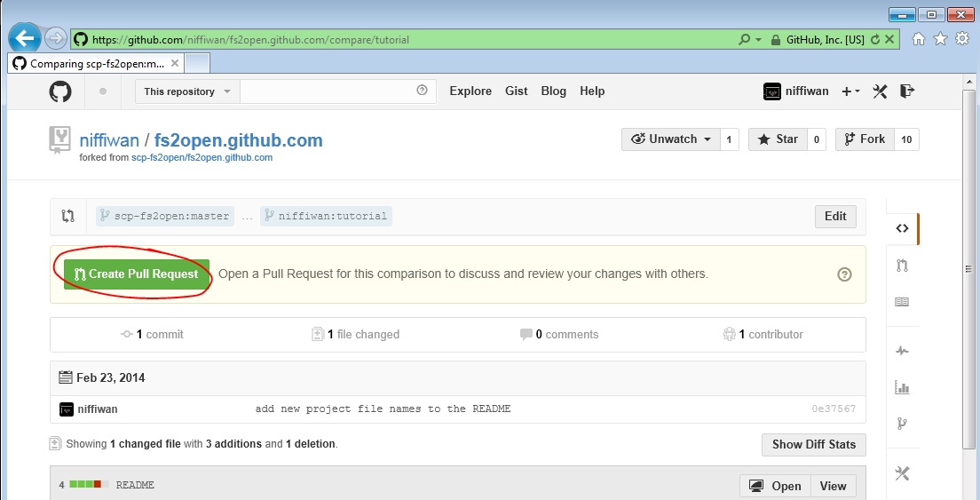Star the fs2open.github.com repository
980x500 pixels.
[777, 139]
